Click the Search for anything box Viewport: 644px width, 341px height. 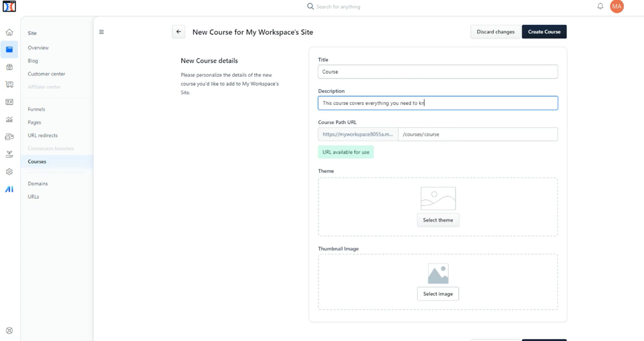(x=338, y=7)
